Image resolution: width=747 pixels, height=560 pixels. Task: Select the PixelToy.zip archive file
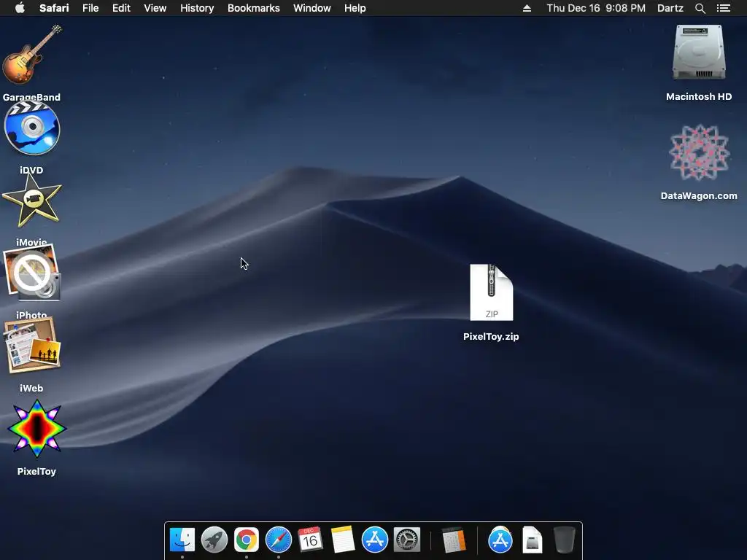tap(491, 292)
